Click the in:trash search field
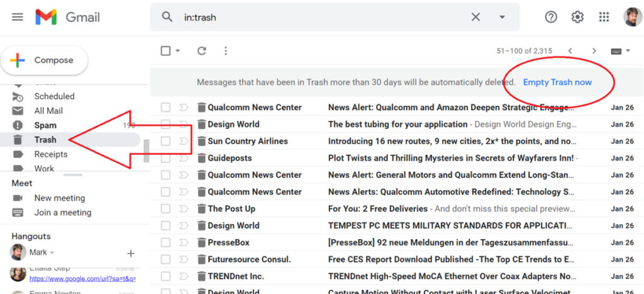This screenshot has width=644, height=294. [325, 17]
